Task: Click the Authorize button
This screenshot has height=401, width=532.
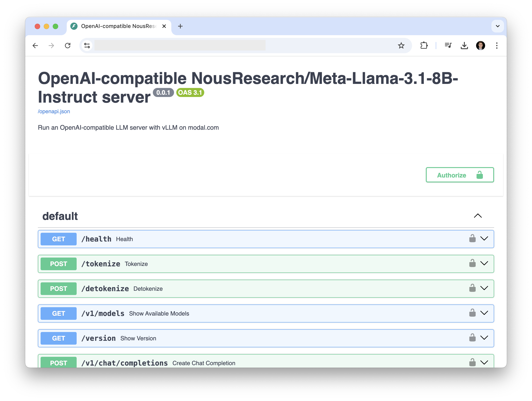Action: [x=460, y=175]
